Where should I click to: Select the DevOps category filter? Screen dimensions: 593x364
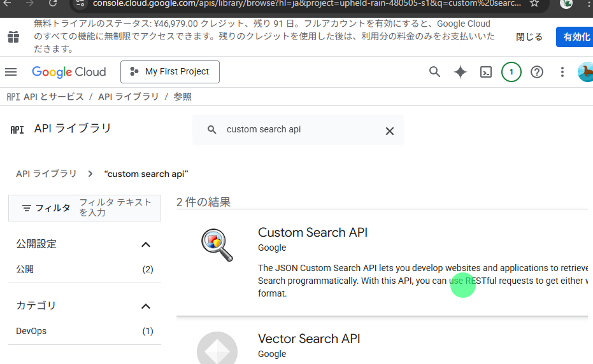31,331
